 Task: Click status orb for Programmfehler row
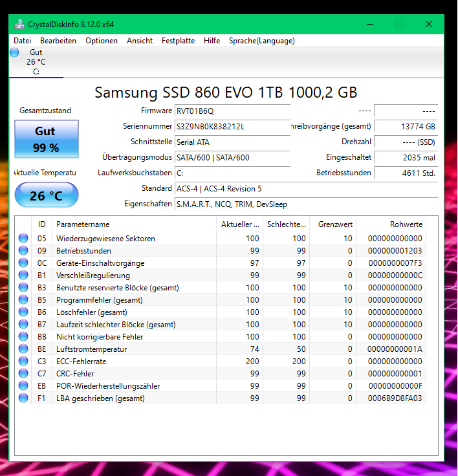[23, 299]
